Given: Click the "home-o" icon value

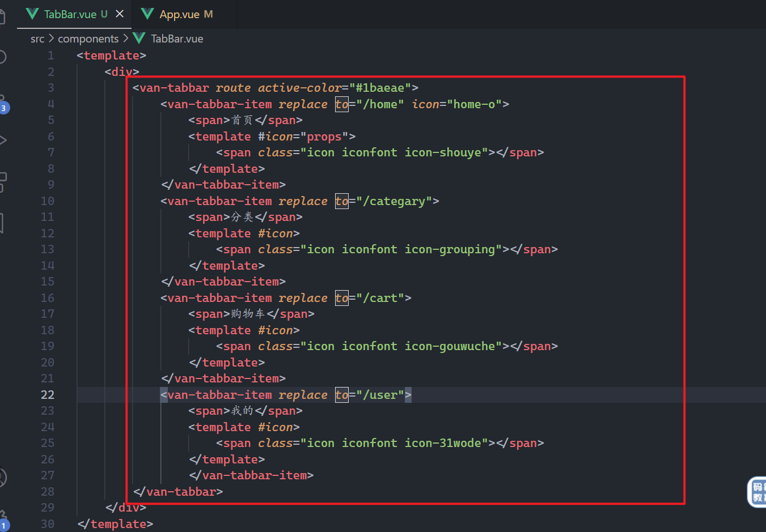Looking at the screenshot, I should pos(475,104).
